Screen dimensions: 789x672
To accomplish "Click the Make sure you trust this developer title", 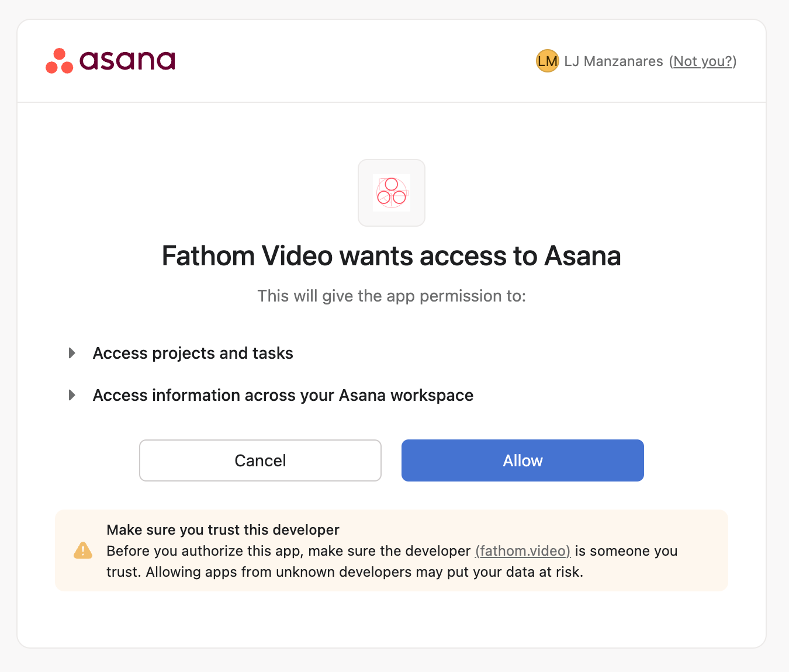I will coord(223,530).
